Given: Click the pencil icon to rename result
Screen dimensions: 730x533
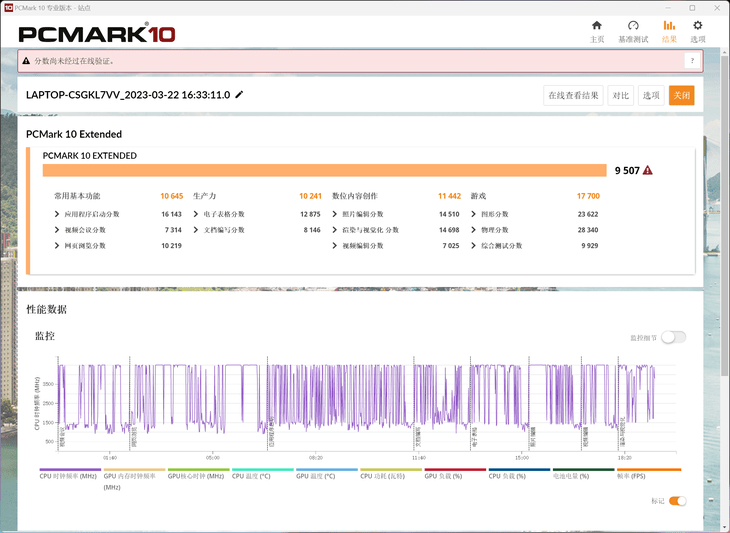Looking at the screenshot, I should (x=239, y=95).
